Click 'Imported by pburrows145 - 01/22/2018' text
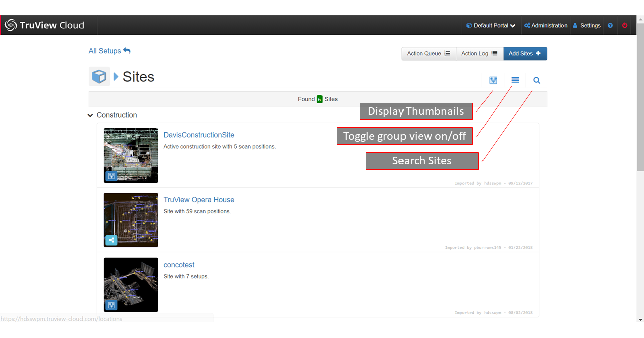Screen dimensions: 644x338 (489, 248)
